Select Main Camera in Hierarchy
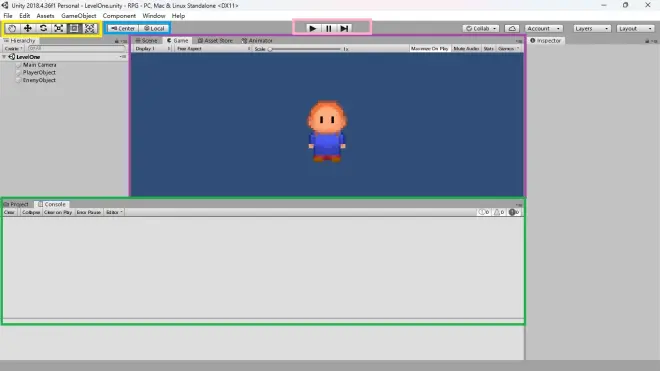Image resolution: width=660 pixels, height=371 pixels. 39,65
